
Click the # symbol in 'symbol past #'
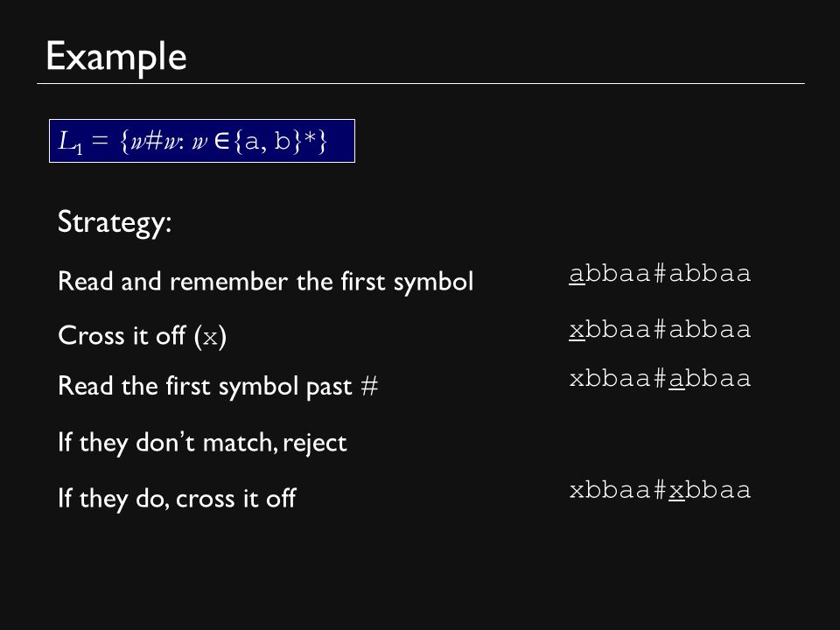(369, 386)
